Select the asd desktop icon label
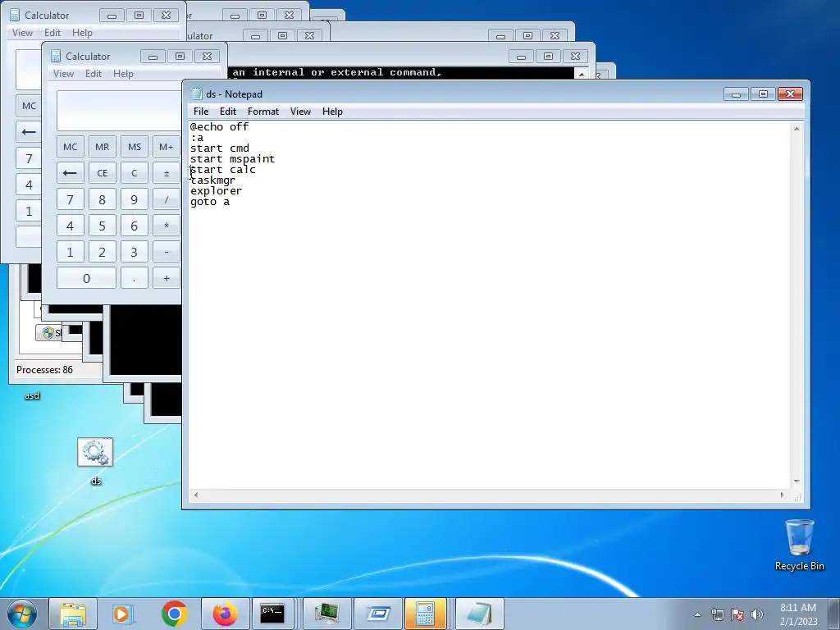The height and width of the screenshot is (630, 840). (x=32, y=396)
